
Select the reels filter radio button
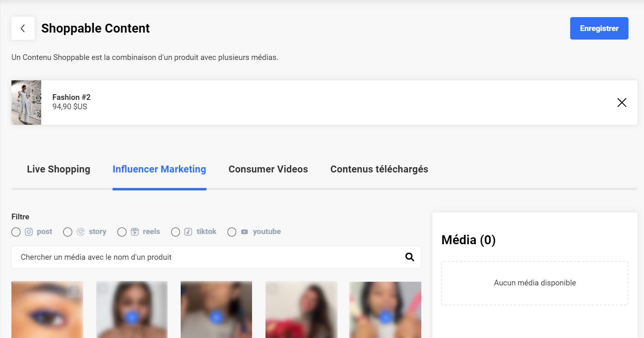click(x=122, y=232)
